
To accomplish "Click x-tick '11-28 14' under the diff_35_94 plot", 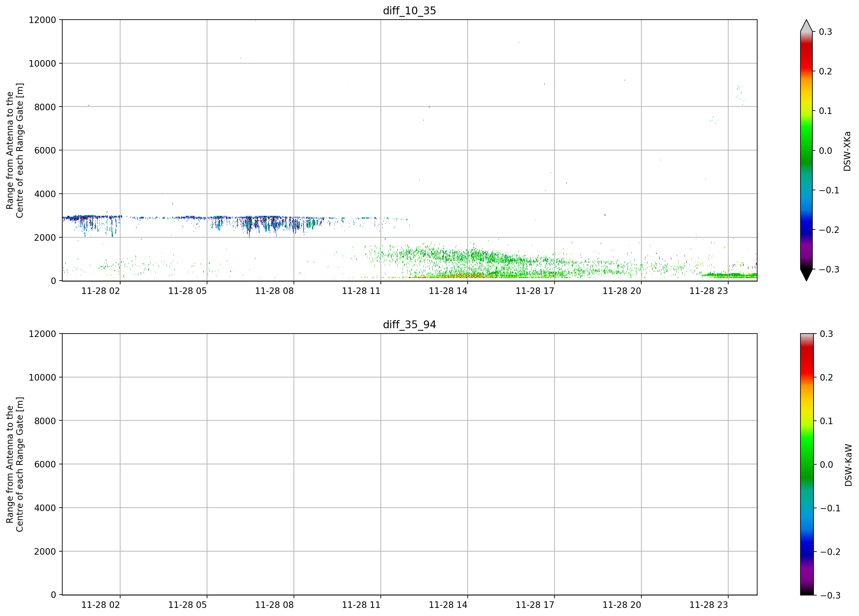I will click(x=448, y=605).
